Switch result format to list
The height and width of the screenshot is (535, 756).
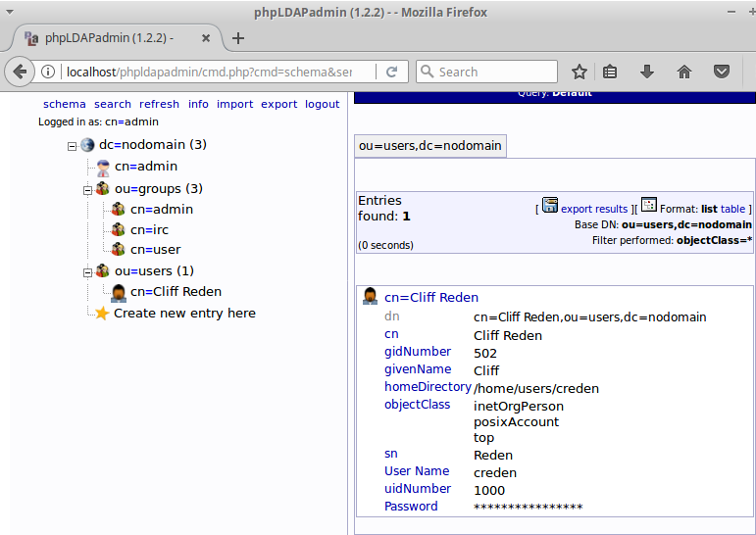coord(709,209)
